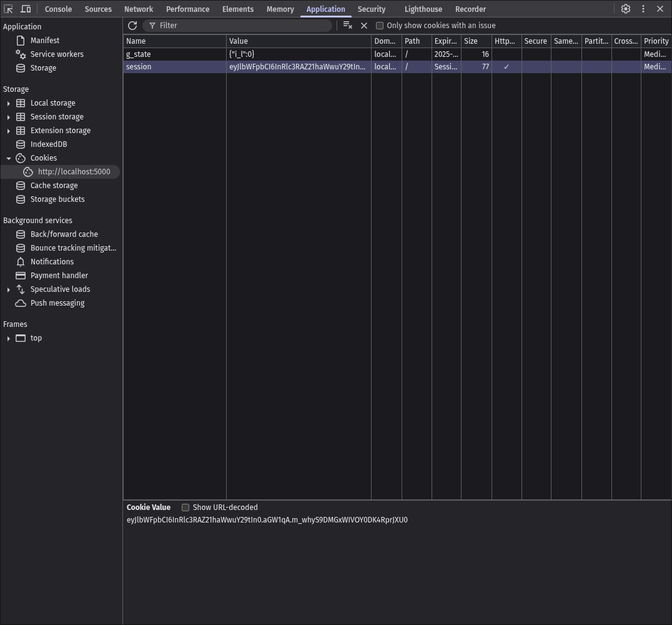672x625 pixels.
Task: Click the g_state value {"i_l":0}
Action: click(242, 54)
